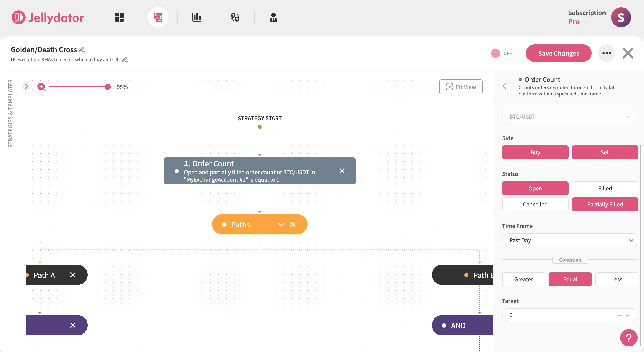
Task: Edit the Golden/Death Cross title
Action: point(82,50)
